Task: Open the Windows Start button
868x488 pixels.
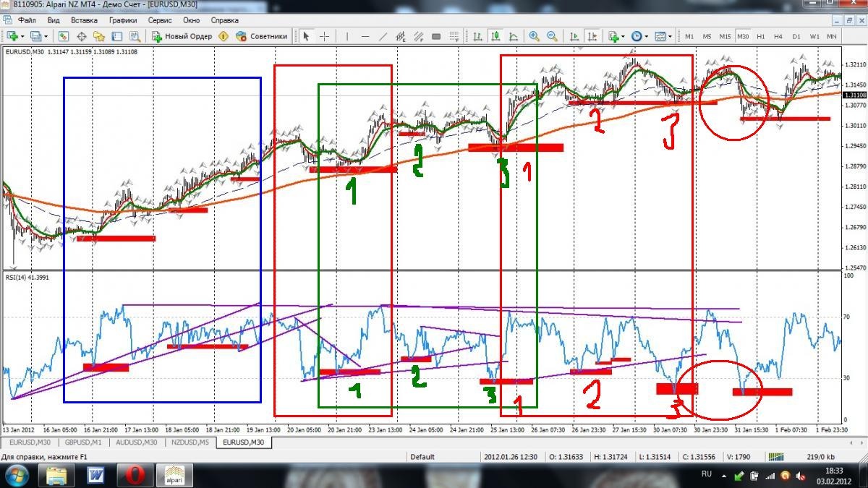Action: (17, 476)
